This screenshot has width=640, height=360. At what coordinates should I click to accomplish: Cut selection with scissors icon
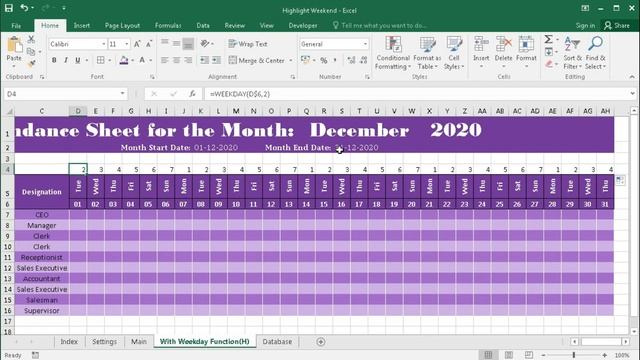point(31,40)
